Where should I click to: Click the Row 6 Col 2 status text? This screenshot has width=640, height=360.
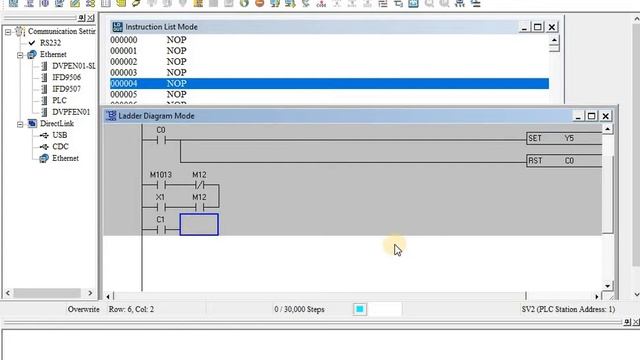[131, 309]
